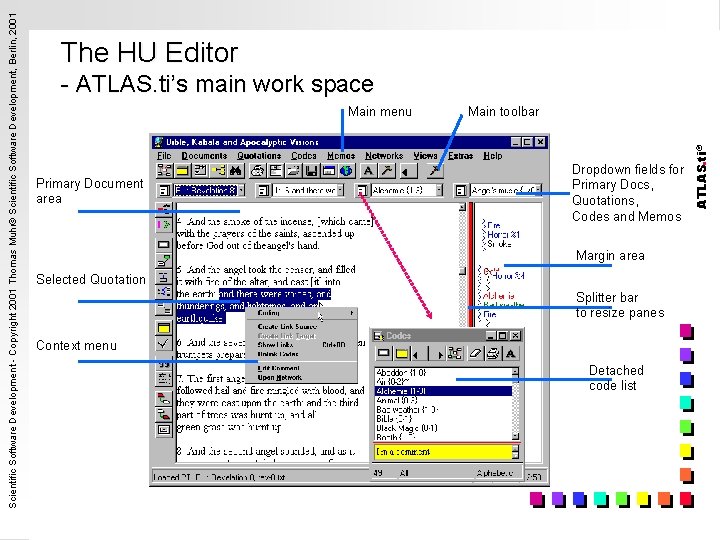Choose Show Links in context menu
720x540 pixels.
(301, 345)
